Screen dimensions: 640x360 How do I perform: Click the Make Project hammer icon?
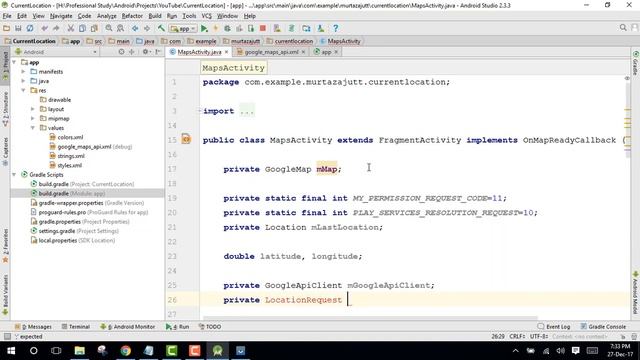tap(161, 28)
